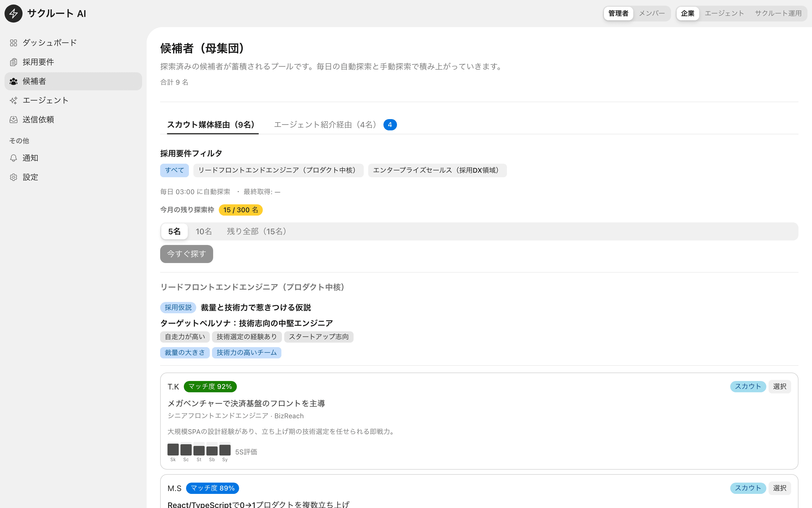Click 選択 button on T.K's card
This screenshot has height=508, width=812.
point(780,386)
